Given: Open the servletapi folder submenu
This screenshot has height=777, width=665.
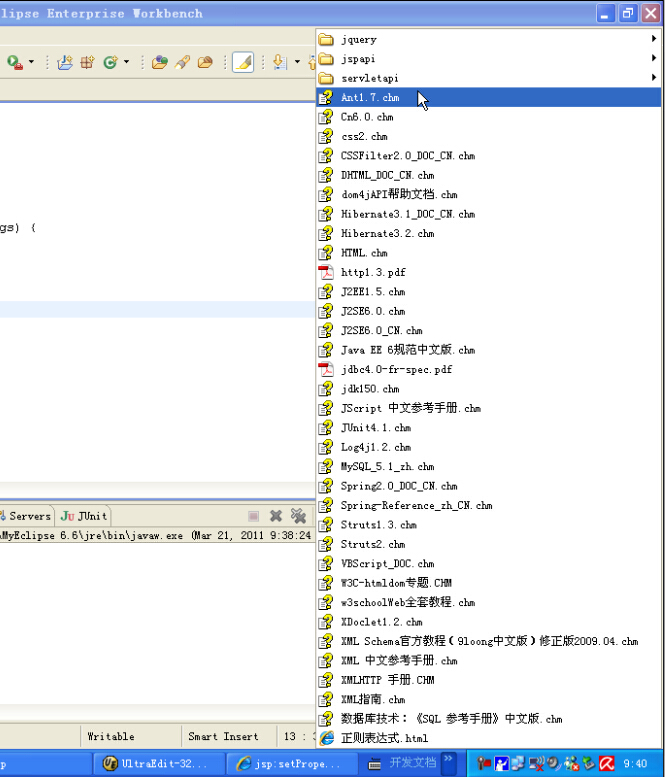Looking at the screenshot, I should (x=489, y=78).
